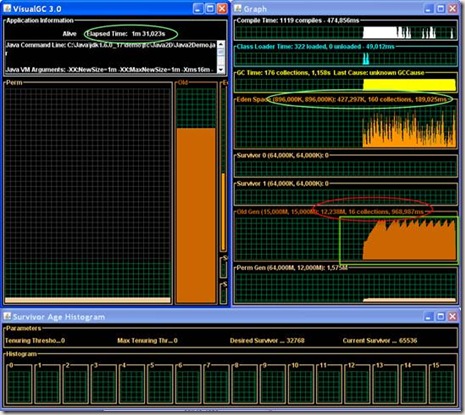
Task: Close the Graph window
Action: tap(453, 8)
